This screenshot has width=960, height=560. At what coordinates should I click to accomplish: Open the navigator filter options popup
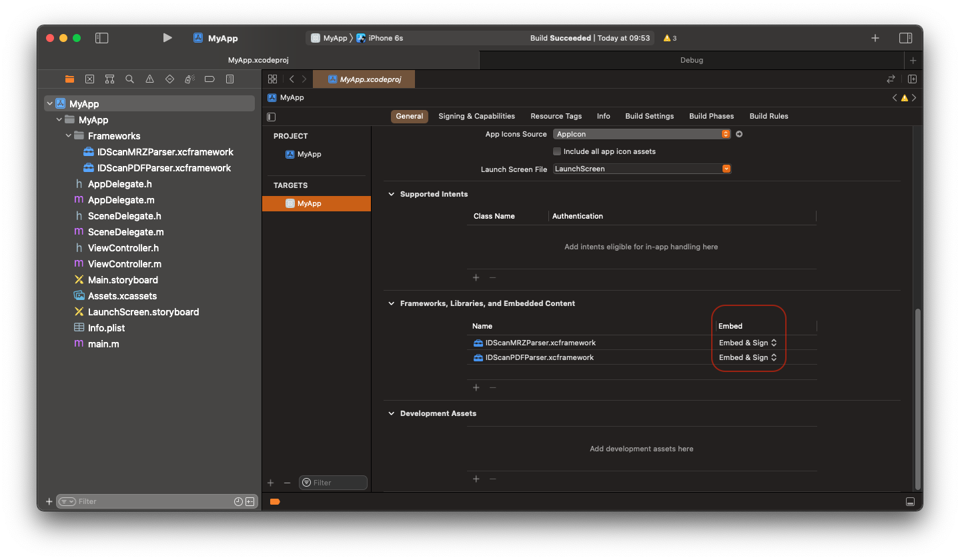67,501
